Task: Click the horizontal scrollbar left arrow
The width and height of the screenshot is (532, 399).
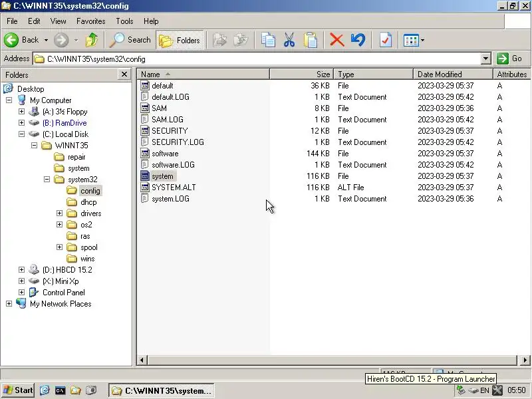Action: (x=142, y=360)
